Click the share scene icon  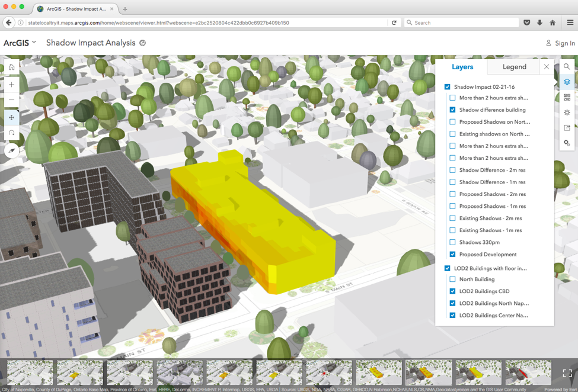567,128
